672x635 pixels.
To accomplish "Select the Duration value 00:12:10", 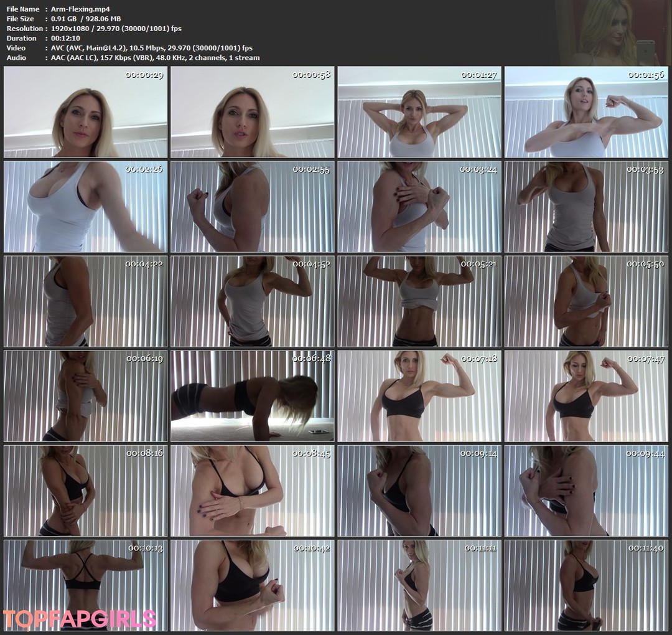I will (66, 38).
